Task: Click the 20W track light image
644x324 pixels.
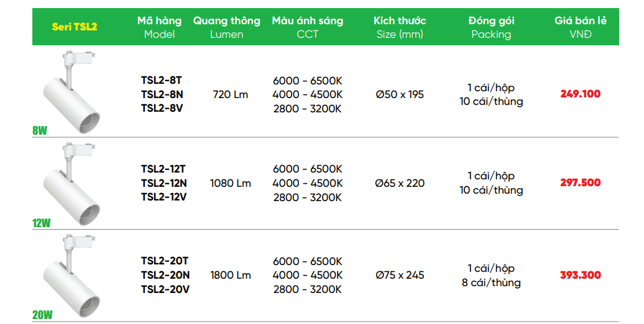Action: click(71, 276)
